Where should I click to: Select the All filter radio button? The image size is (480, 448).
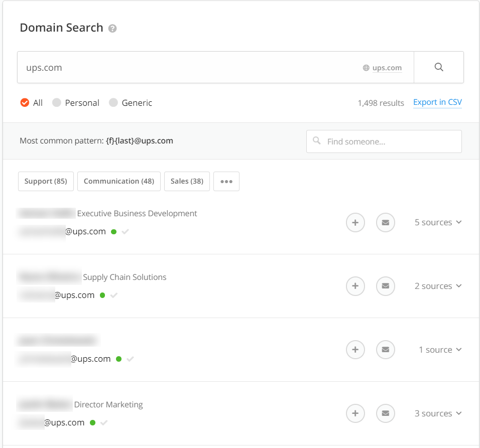tap(25, 103)
